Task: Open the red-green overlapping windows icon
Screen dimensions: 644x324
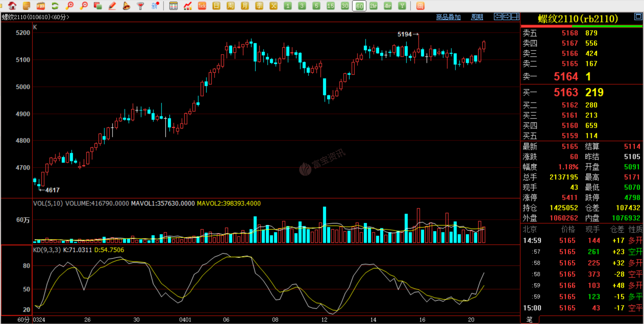Action: pos(98,6)
